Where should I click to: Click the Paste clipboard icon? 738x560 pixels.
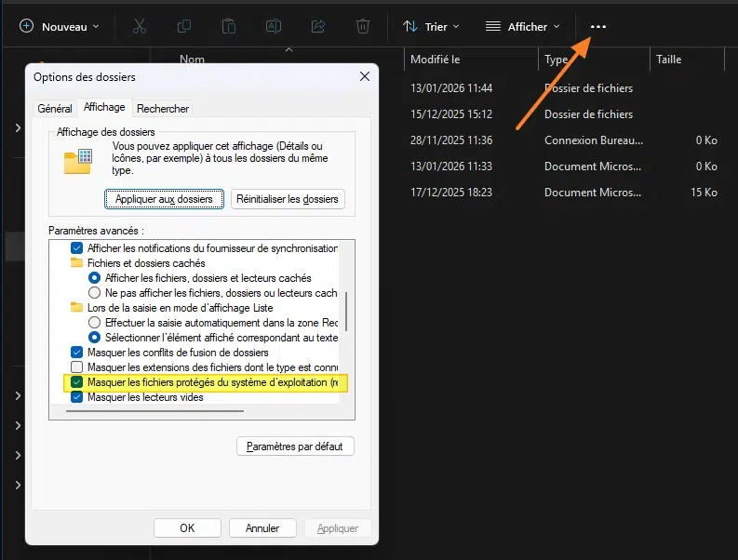229,27
